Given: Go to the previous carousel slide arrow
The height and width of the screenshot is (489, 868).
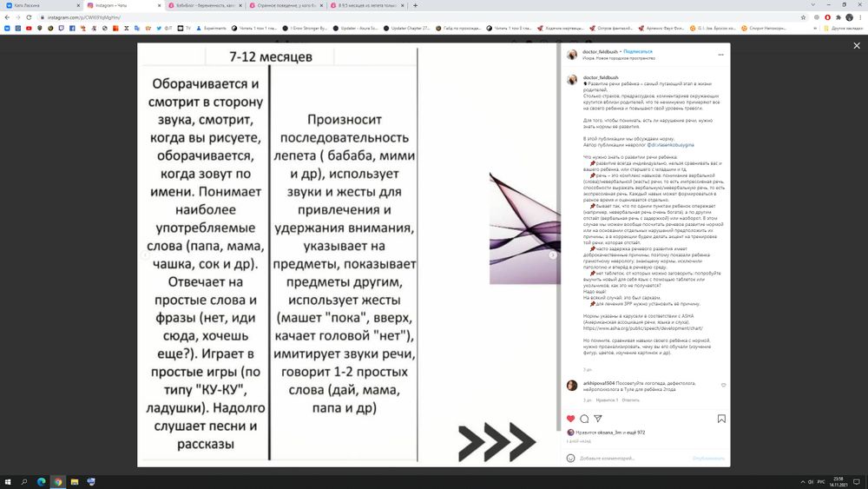Looking at the screenshot, I should pos(145,254).
